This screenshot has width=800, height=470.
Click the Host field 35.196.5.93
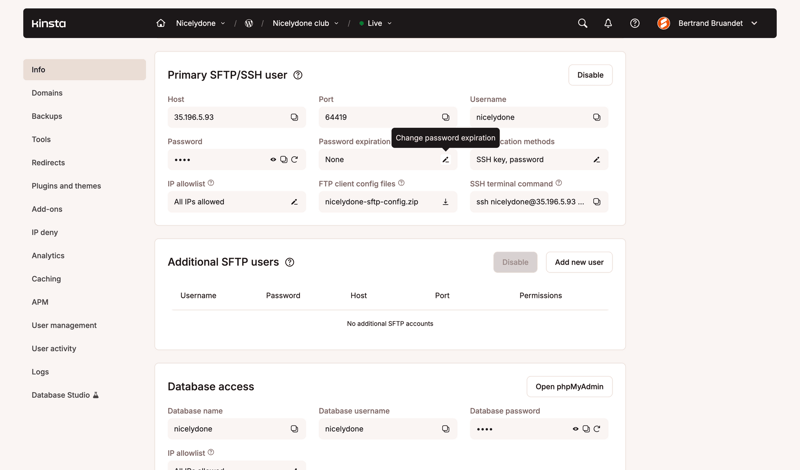click(x=237, y=117)
